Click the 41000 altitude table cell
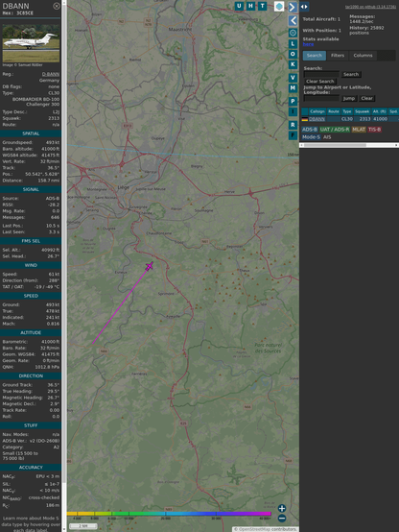The width and height of the screenshot is (399, 532). point(380,119)
